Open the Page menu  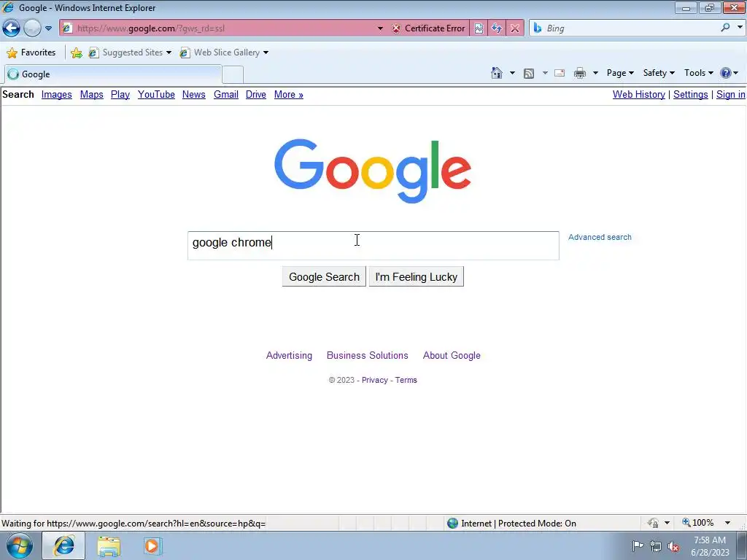(620, 73)
